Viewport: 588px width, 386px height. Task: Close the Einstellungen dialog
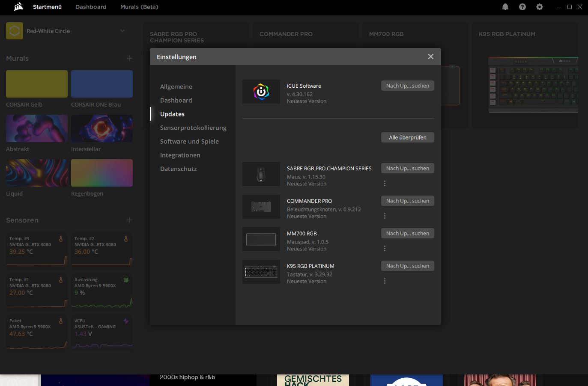coord(431,57)
